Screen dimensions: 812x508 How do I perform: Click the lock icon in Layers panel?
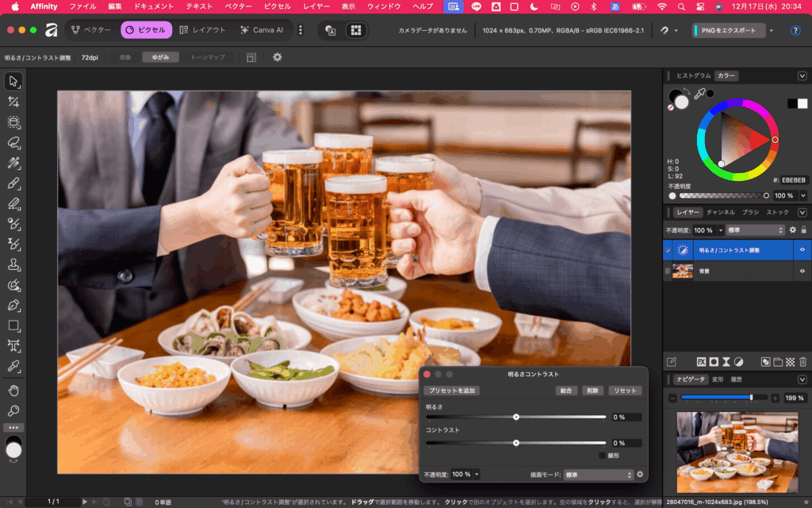[x=803, y=230]
